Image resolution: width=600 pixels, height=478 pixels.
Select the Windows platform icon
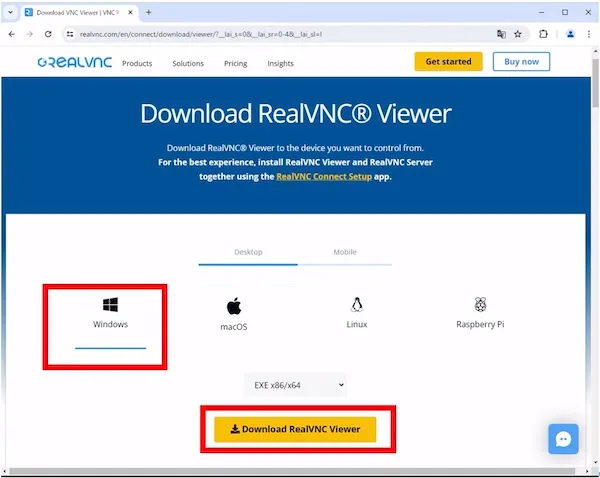110,305
